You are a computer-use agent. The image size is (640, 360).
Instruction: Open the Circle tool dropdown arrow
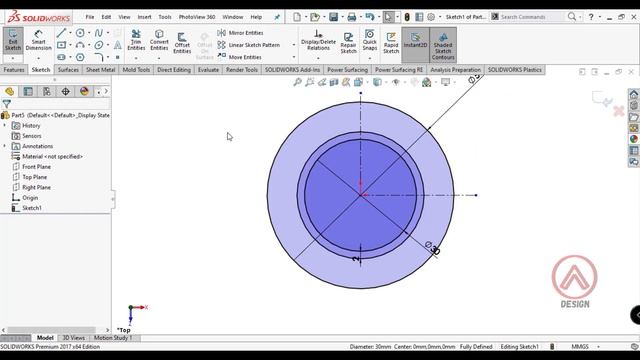[89, 33]
